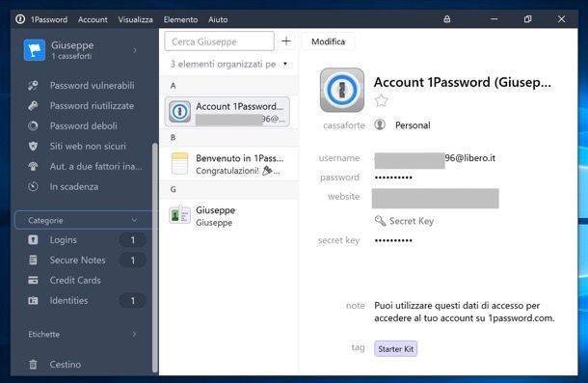The width and height of the screenshot is (588, 383).
Task: Click the Identities category icon
Action: coord(33,300)
